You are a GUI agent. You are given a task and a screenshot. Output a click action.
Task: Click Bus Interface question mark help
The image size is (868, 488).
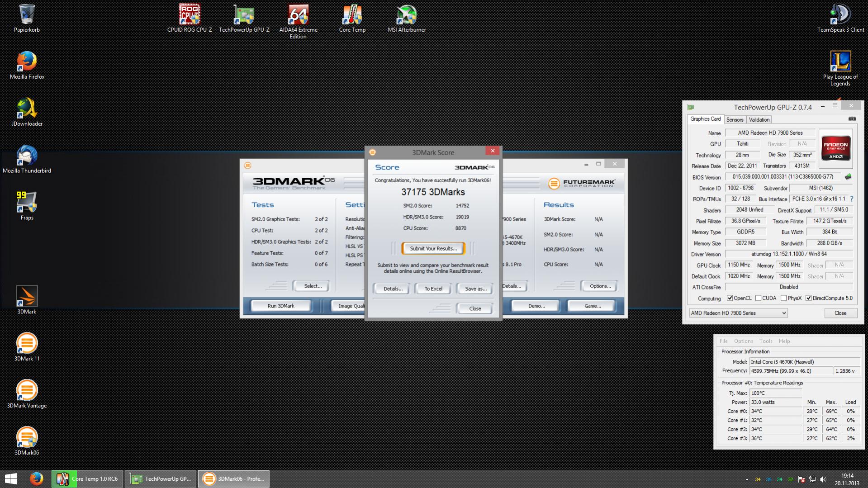point(852,199)
